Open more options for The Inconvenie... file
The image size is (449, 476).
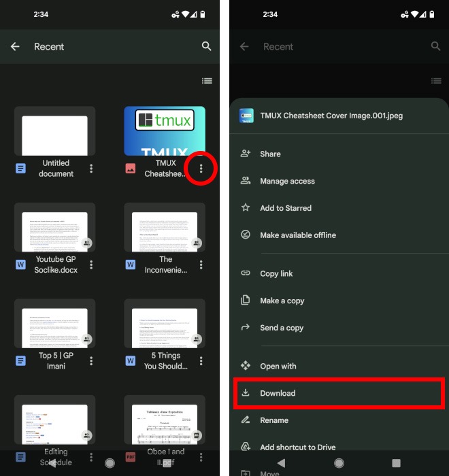(x=201, y=265)
